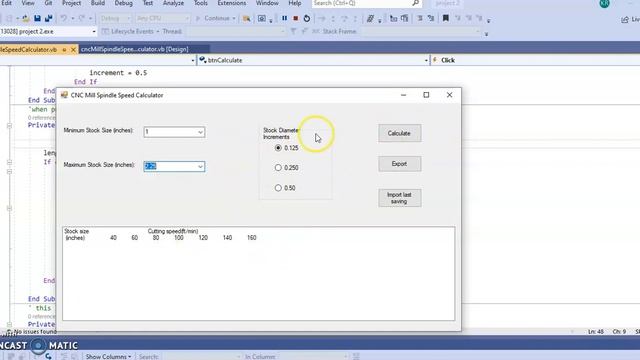Click the increase indent toolbar icon
640x360 pixels.
coord(420,18)
